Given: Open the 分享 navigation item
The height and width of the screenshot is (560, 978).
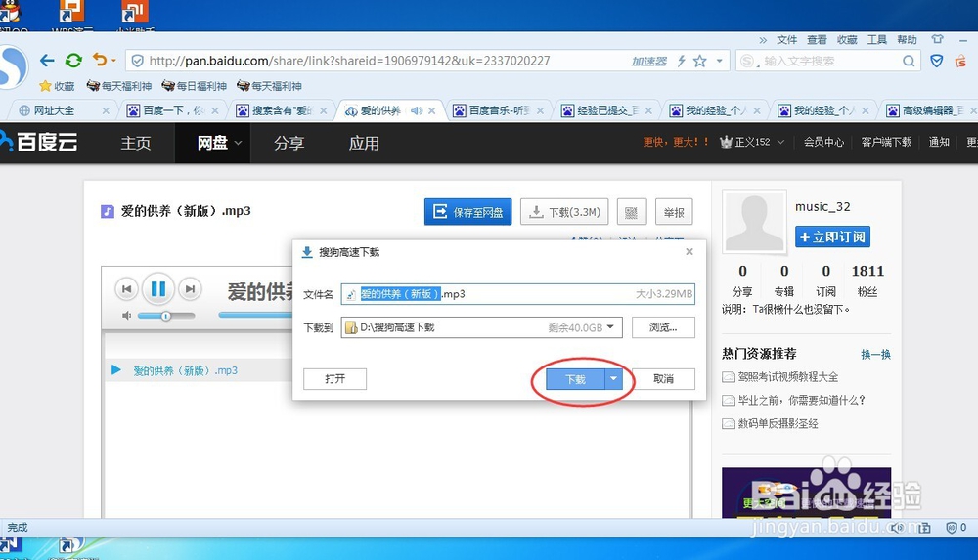Looking at the screenshot, I should [x=289, y=143].
